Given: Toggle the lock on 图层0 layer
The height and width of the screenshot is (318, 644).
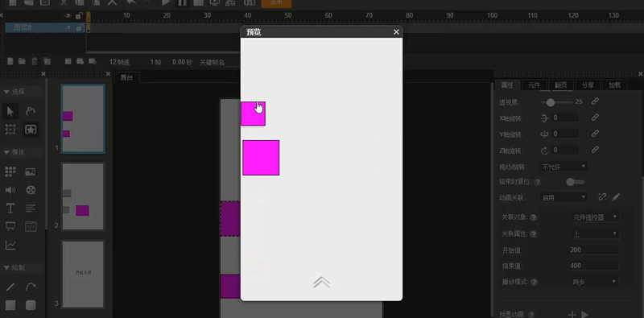Looking at the screenshot, I should click(x=80, y=27).
